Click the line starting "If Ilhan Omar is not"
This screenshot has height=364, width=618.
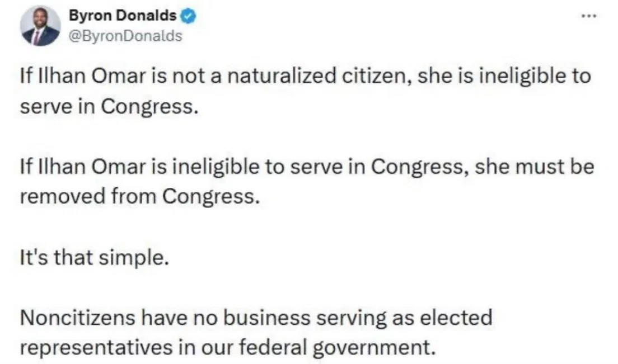[305, 75]
